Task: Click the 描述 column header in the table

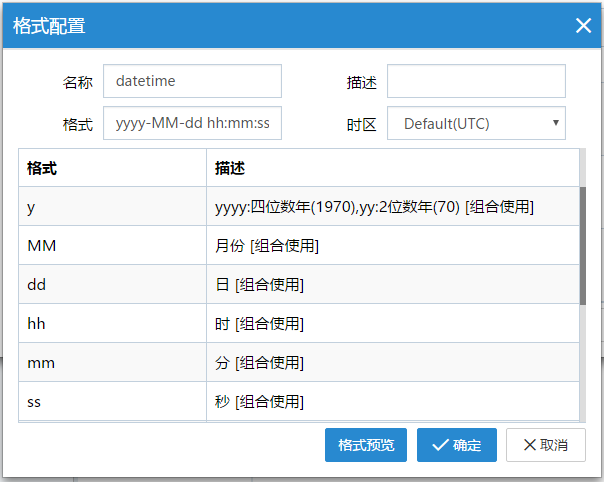Action: [x=392, y=168]
